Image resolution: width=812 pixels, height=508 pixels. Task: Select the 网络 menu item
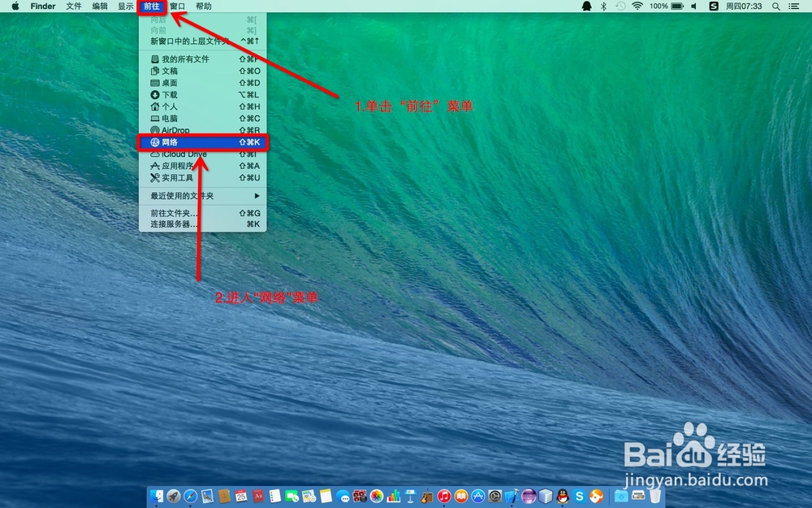point(202,142)
